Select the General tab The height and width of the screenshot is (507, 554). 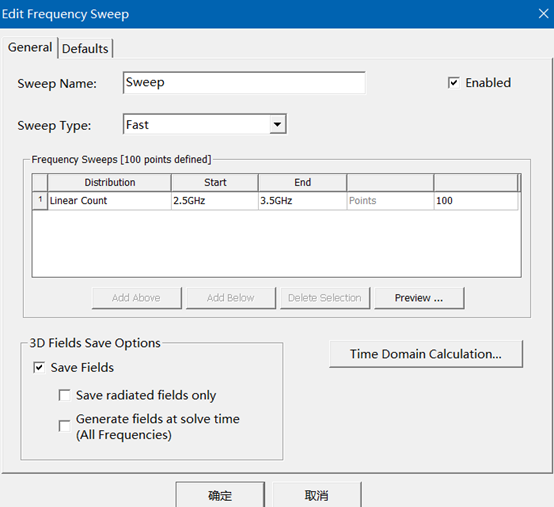coord(30,47)
